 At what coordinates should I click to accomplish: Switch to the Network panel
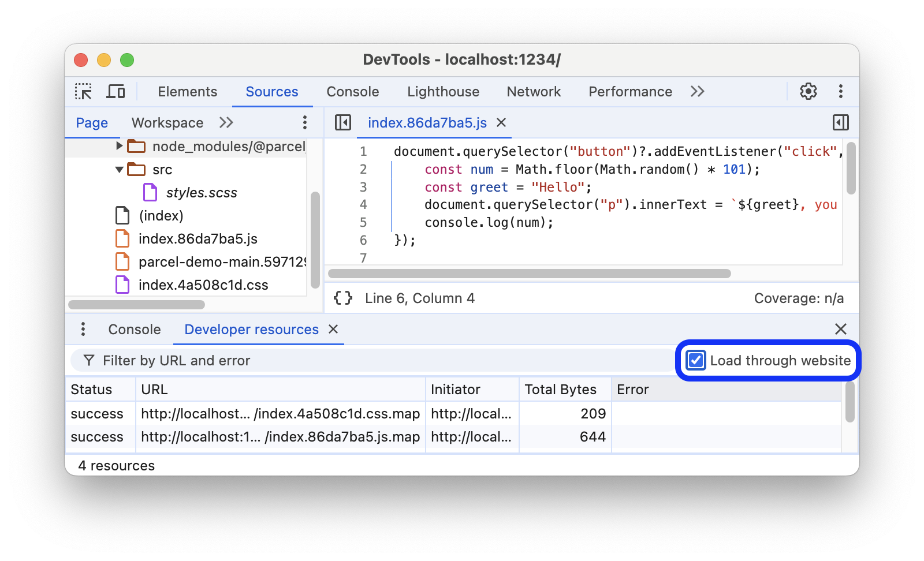533,91
